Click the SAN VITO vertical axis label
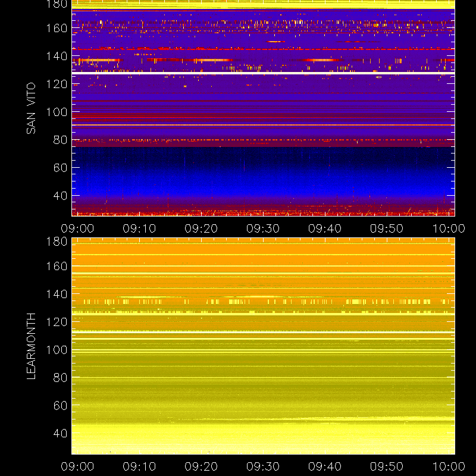The image size is (476, 476). [x=31, y=108]
